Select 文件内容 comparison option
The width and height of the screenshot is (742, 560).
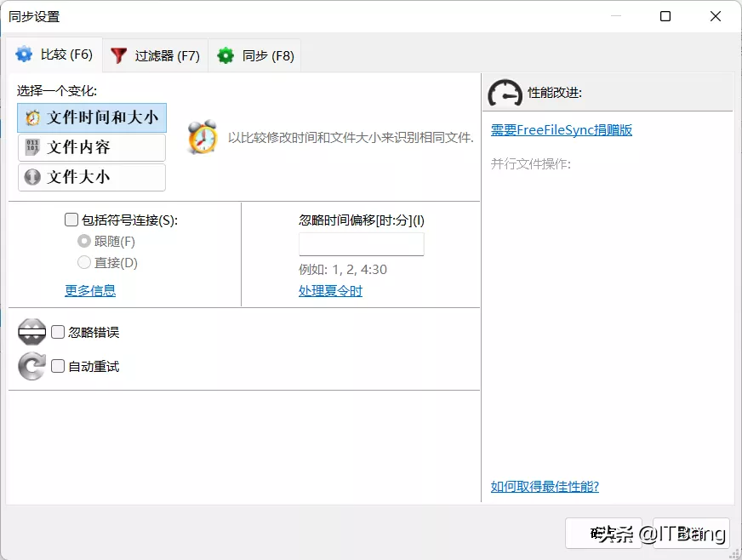tap(92, 147)
